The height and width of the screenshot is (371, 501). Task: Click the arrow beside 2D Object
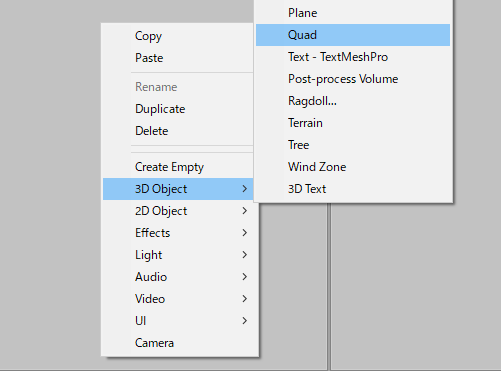tap(245, 211)
